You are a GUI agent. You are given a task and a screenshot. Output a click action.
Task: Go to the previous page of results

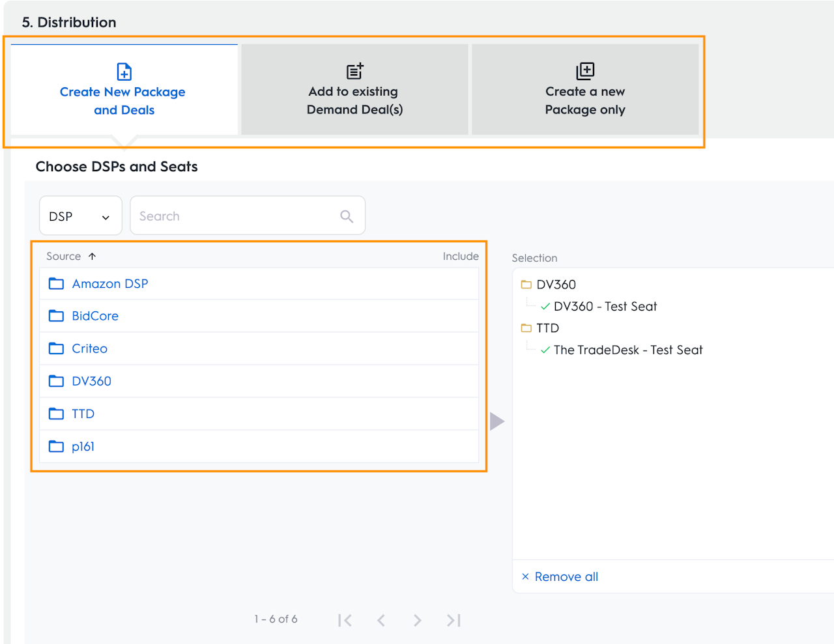tap(381, 621)
